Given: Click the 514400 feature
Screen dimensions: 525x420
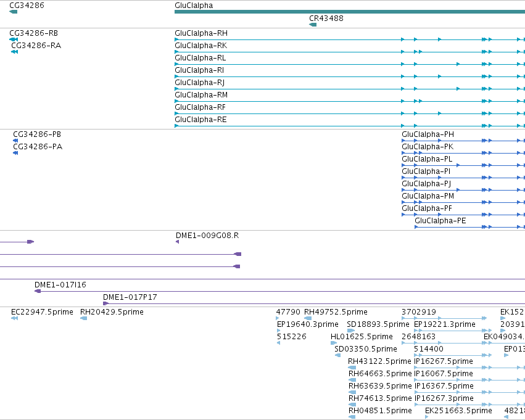Looking at the screenshot, I should pyautogui.click(x=453, y=356).
